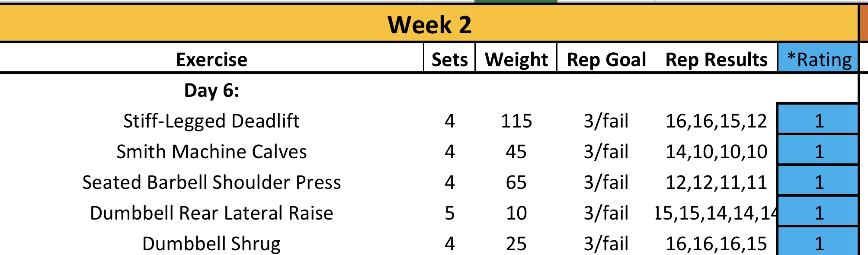
Task: Select Seated Barbell Shoulder Press cell
Action: point(211,182)
